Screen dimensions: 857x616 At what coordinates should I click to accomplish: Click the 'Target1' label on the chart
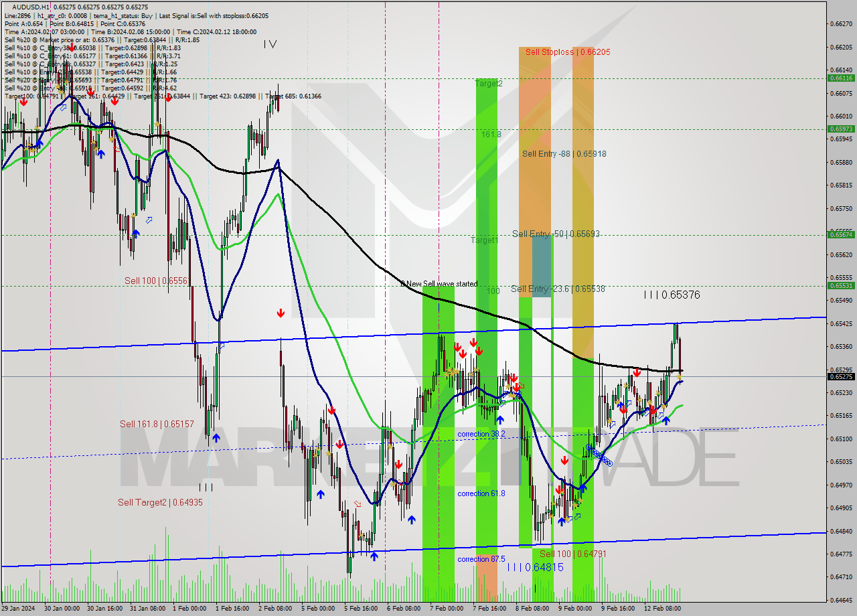click(x=484, y=240)
